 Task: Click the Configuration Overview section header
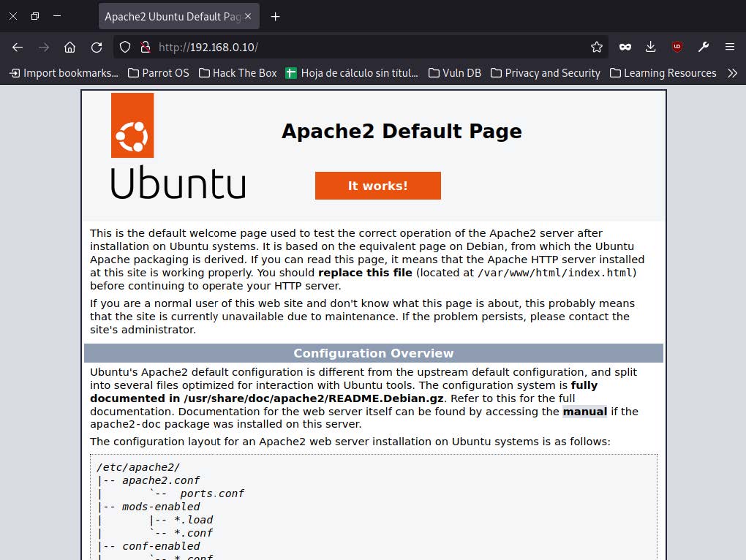[374, 353]
